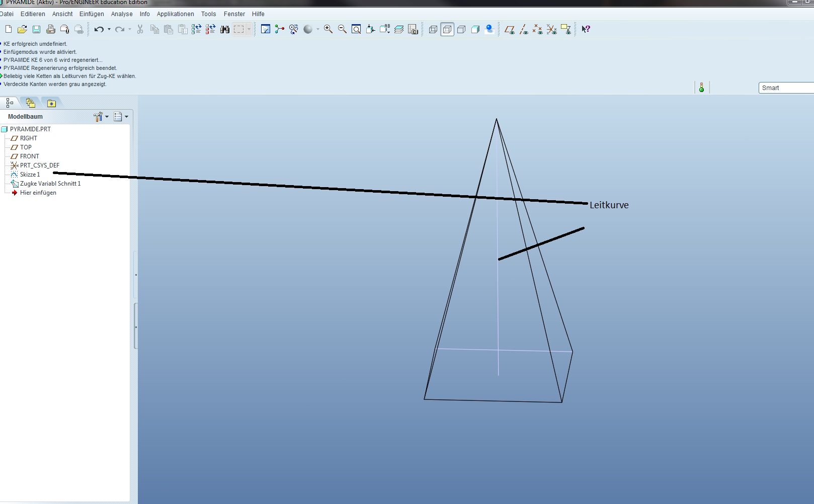Click the dashed selection box tool
814x504 pixels.
(239, 29)
